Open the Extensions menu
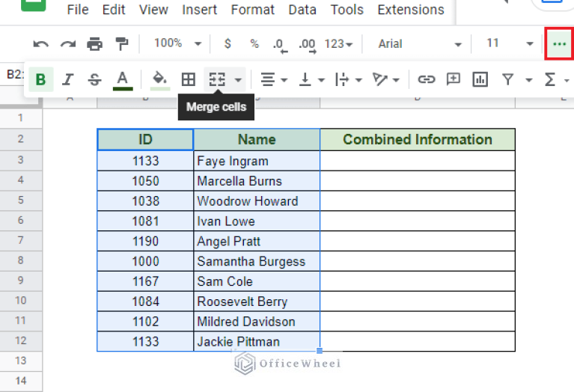The width and height of the screenshot is (574, 392). (411, 10)
